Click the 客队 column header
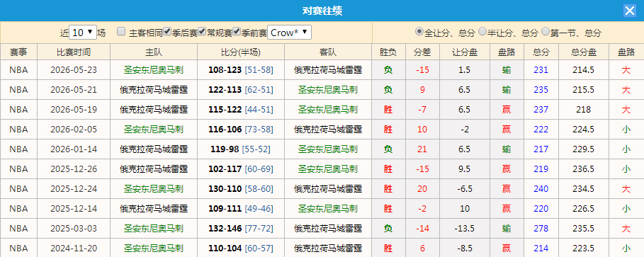Image resolution: width=644 pixels, height=257 pixels. coord(328,52)
